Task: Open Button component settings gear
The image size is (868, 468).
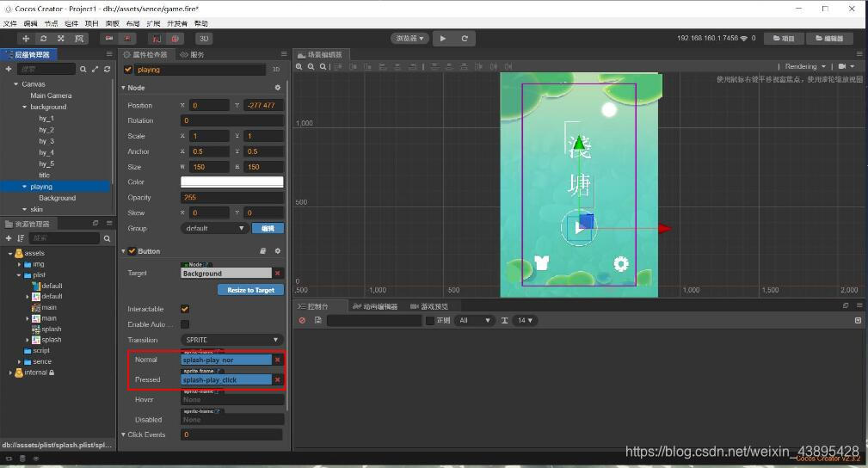Action: point(277,251)
